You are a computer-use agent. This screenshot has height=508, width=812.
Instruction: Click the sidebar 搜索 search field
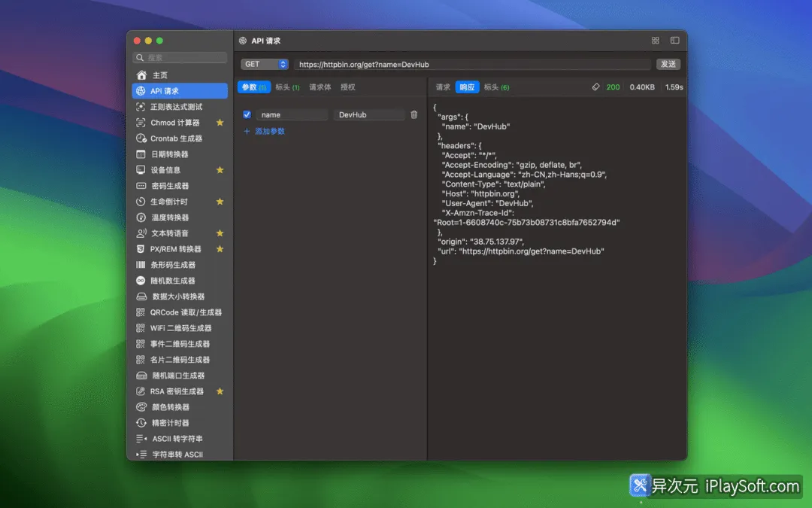pyautogui.click(x=180, y=57)
